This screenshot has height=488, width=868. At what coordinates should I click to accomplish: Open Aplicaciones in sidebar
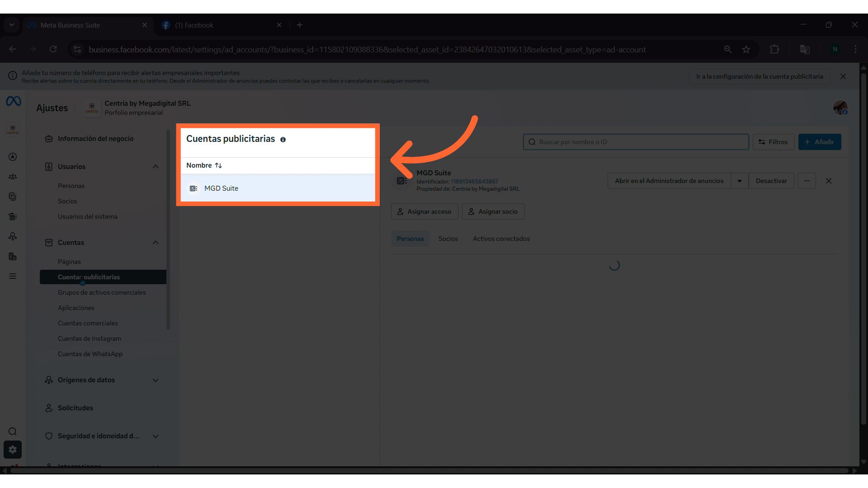[x=76, y=308]
